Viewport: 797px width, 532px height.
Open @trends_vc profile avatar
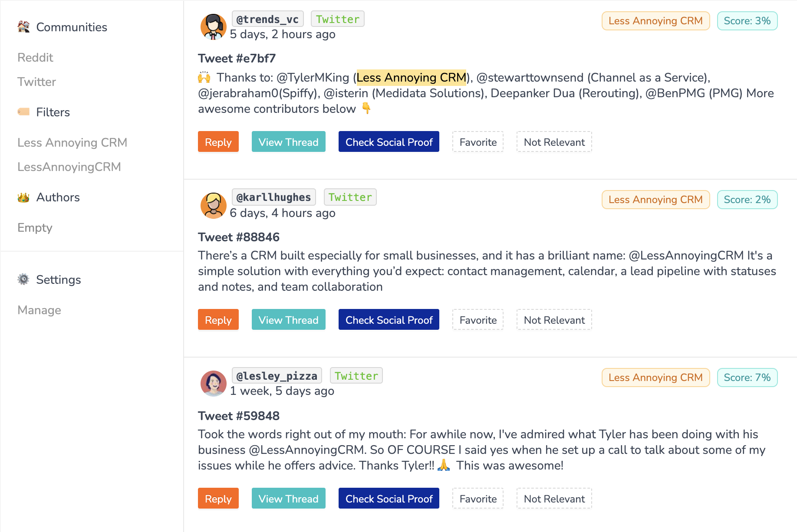tap(213, 27)
